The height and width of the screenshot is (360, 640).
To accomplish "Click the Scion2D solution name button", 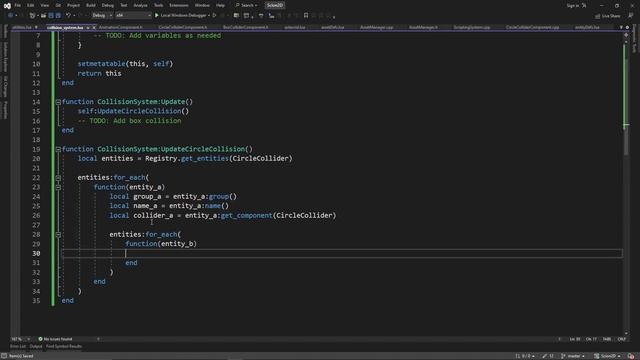I will point(275,5).
